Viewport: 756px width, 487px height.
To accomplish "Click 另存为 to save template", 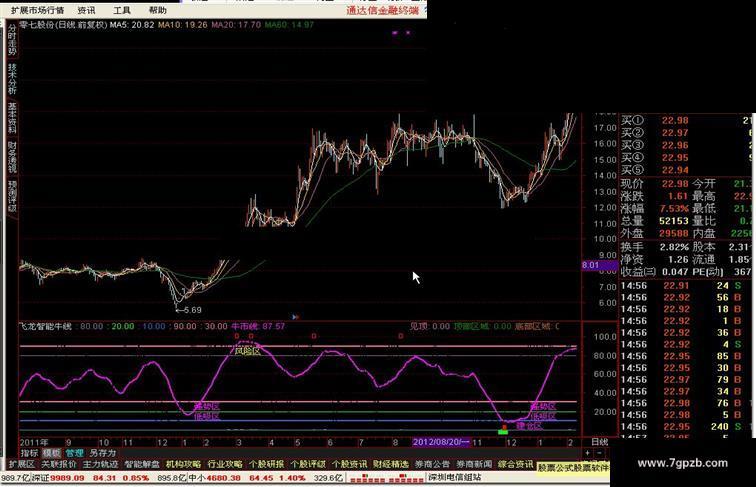I will (x=103, y=453).
